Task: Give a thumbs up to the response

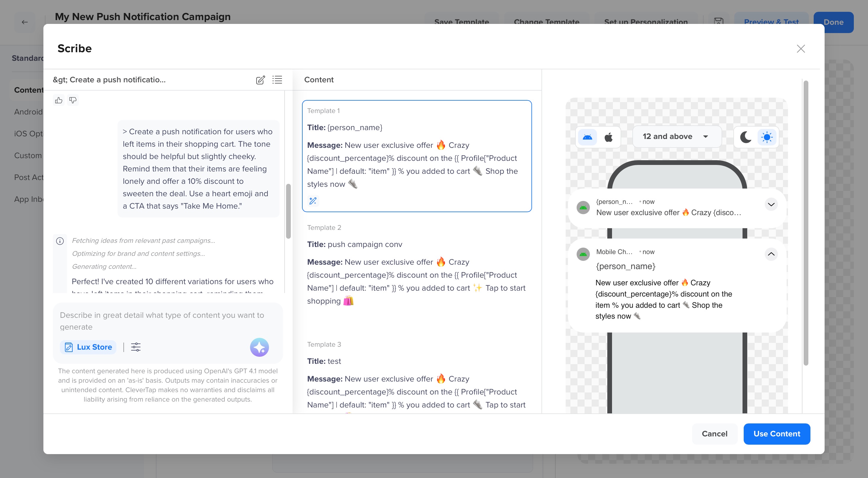Action: click(59, 100)
